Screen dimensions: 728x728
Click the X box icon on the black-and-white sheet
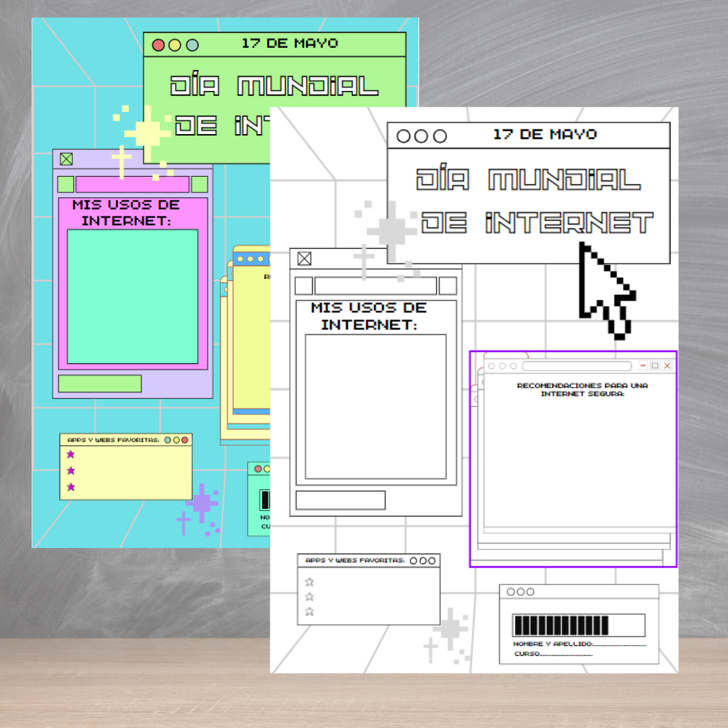pyautogui.click(x=305, y=259)
